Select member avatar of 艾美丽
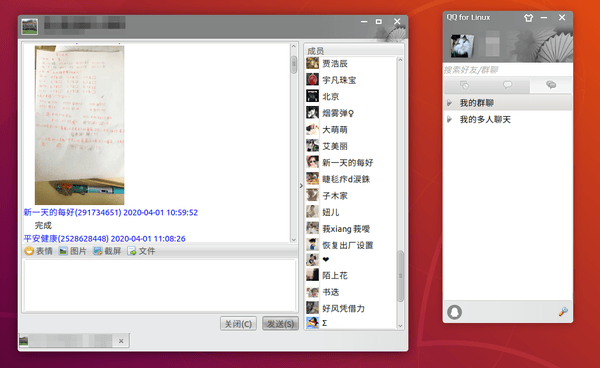 [312, 146]
